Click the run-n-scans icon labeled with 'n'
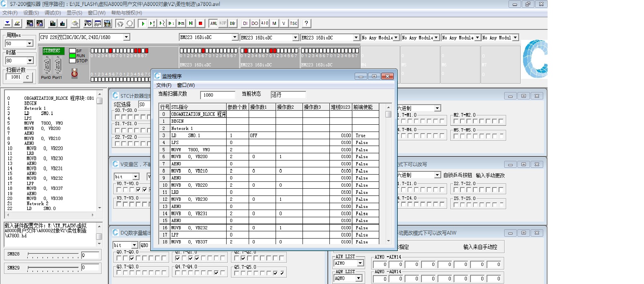Image resolution: width=644 pixels, height=284 pixels. click(x=181, y=23)
